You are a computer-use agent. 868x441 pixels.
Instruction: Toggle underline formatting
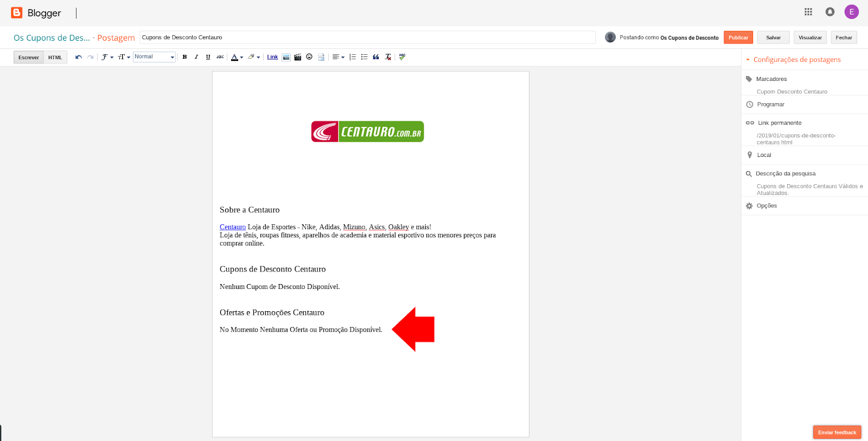click(x=208, y=57)
